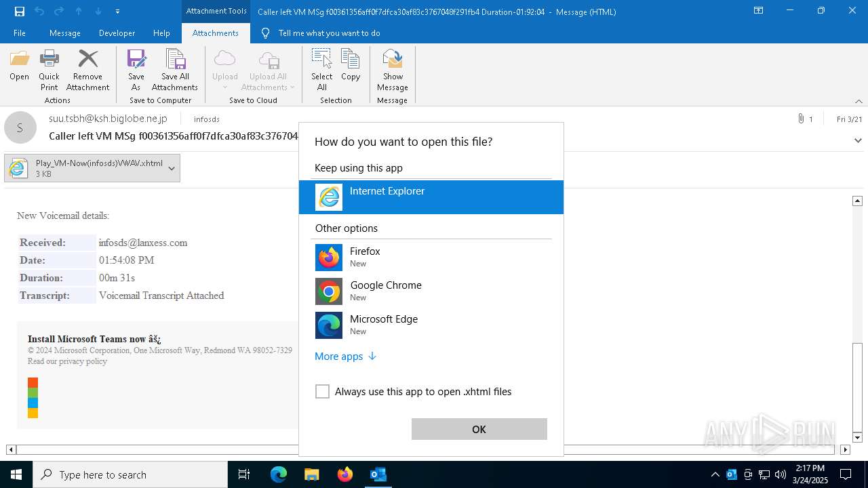Click Read our privacy policy text
Image resolution: width=868 pixels, height=488 pixels.
(x=67, y=361)
